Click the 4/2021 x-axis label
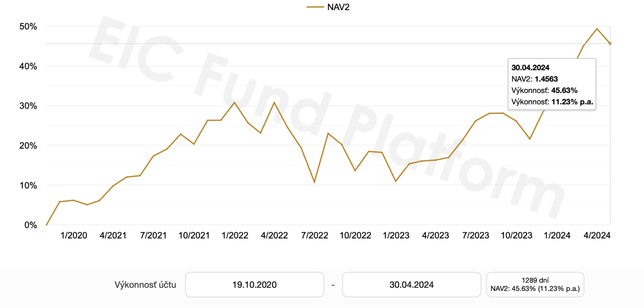Viewport: 644px width, 308px height. click(113, 235)
